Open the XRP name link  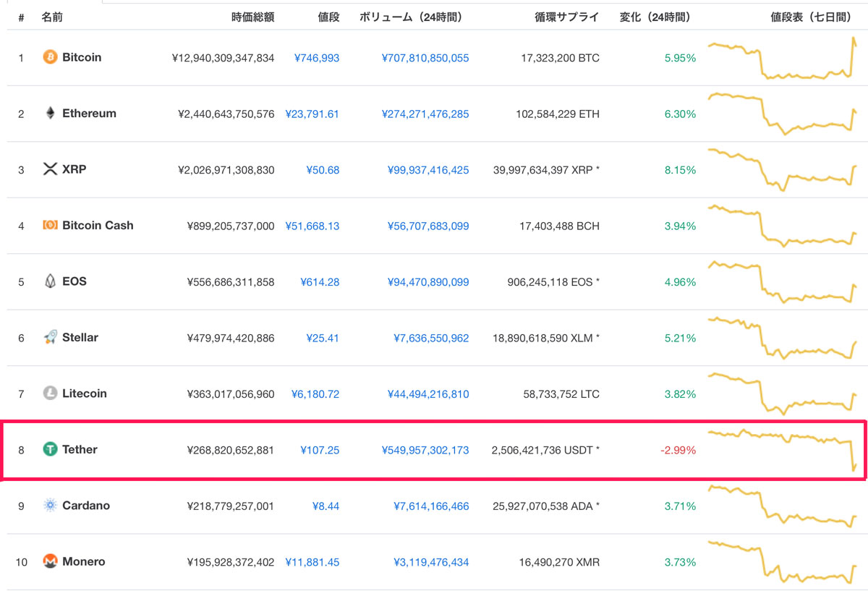pyautogui.click(x=74, y=169)
